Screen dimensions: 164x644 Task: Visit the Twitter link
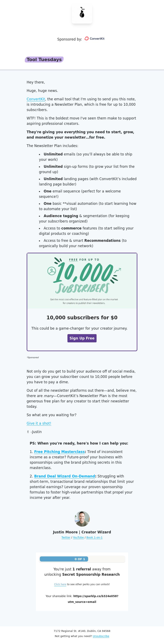coord(66,537)
